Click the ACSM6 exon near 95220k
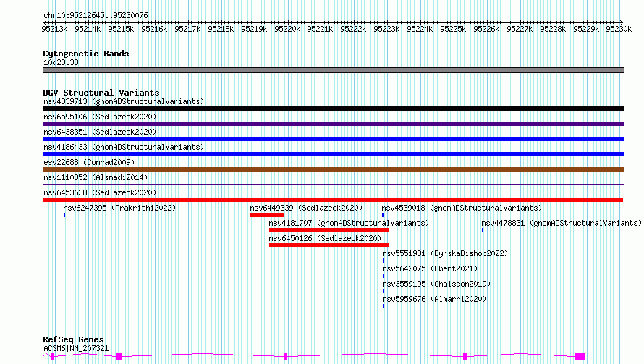644x364 pixels. 286,357
